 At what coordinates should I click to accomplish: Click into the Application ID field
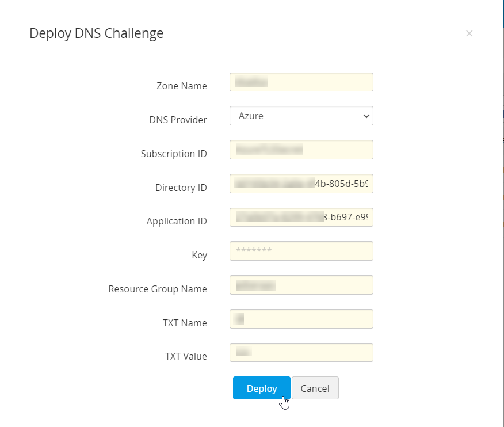[x=301, y=218]
